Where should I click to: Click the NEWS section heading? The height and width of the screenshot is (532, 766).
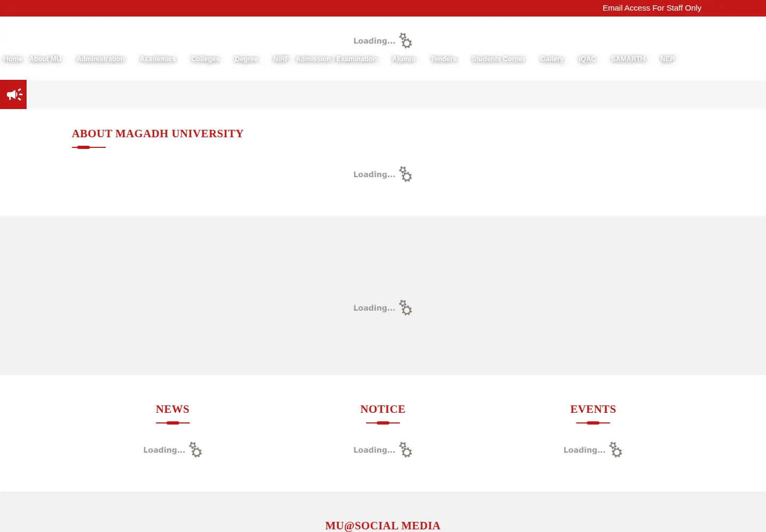(x=172, y=409)
